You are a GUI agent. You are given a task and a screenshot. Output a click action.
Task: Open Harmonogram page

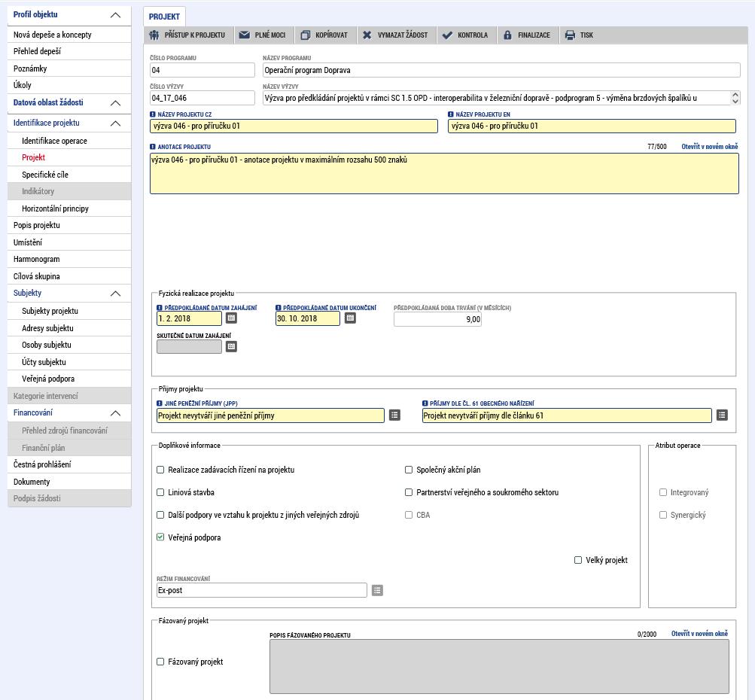point(69,259)
